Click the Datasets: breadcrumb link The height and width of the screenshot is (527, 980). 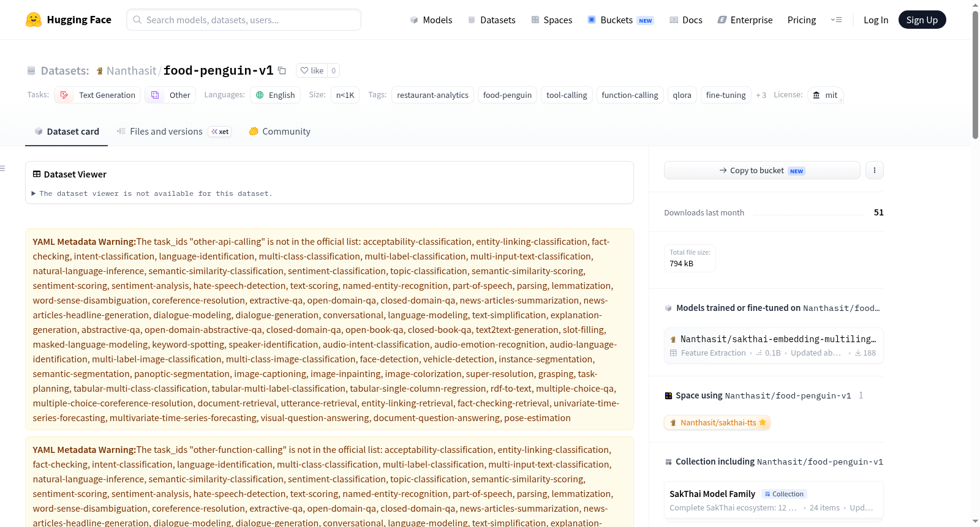[x=65, y=70]
